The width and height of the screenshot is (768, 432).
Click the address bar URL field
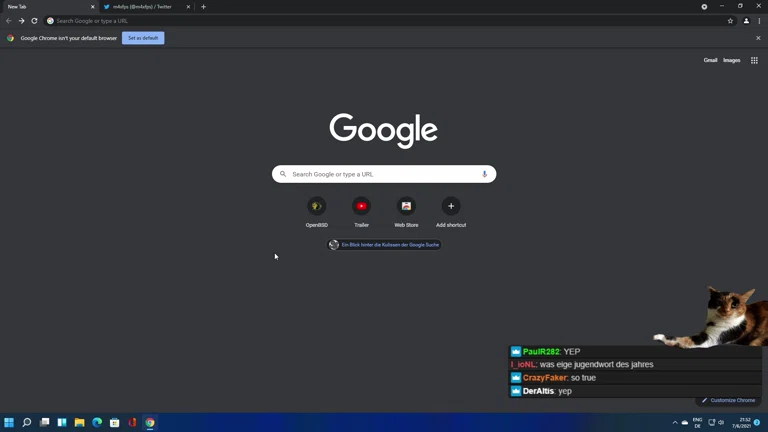[x=387, y=21]
